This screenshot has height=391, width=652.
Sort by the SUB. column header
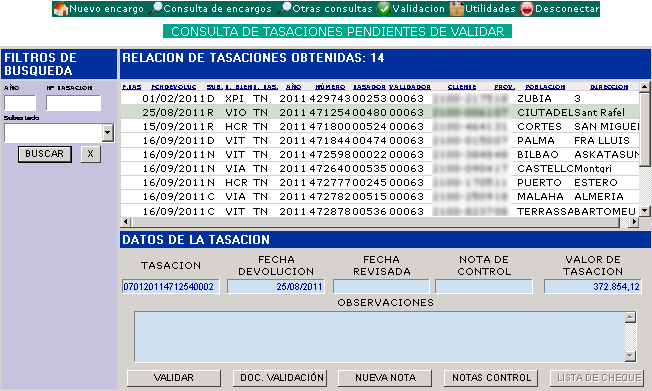pos(215,87)
